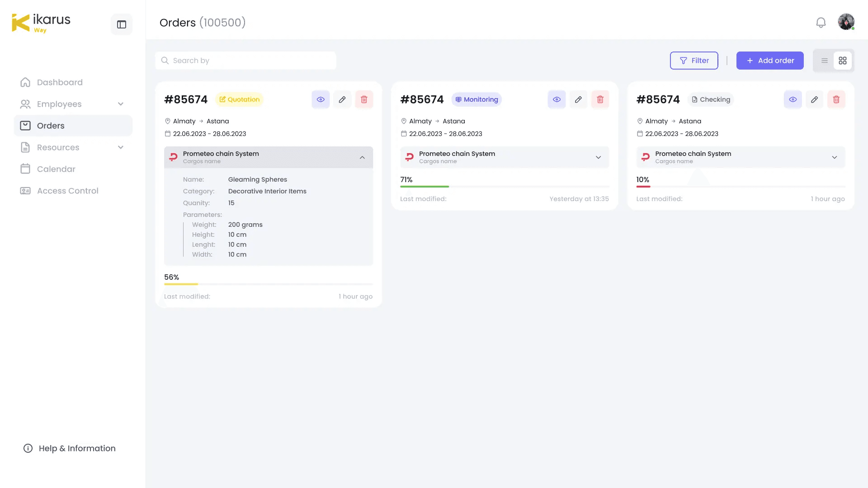Click the Add order button
868x488 pixels.
[769, 61]
